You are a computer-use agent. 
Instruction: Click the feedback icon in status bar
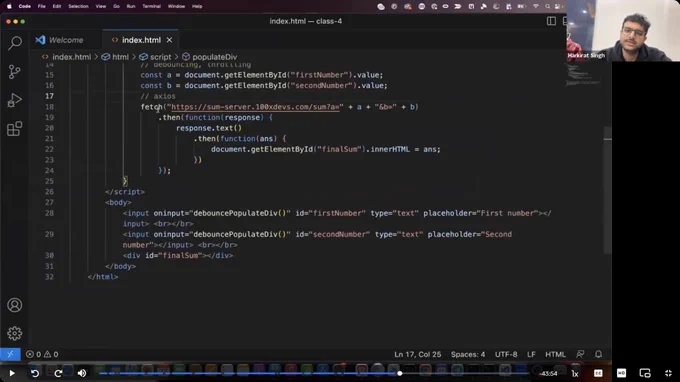pyautogui.click(x=580, y=354)
